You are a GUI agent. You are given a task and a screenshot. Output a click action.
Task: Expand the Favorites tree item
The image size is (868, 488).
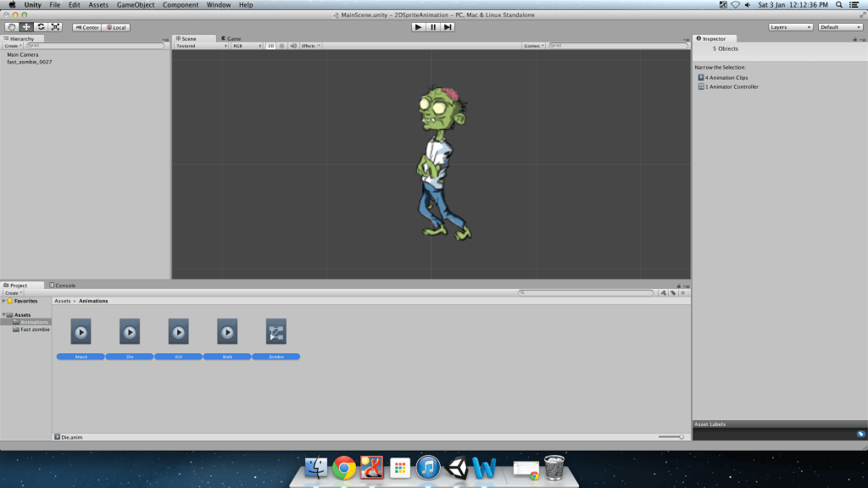point(4,301)
